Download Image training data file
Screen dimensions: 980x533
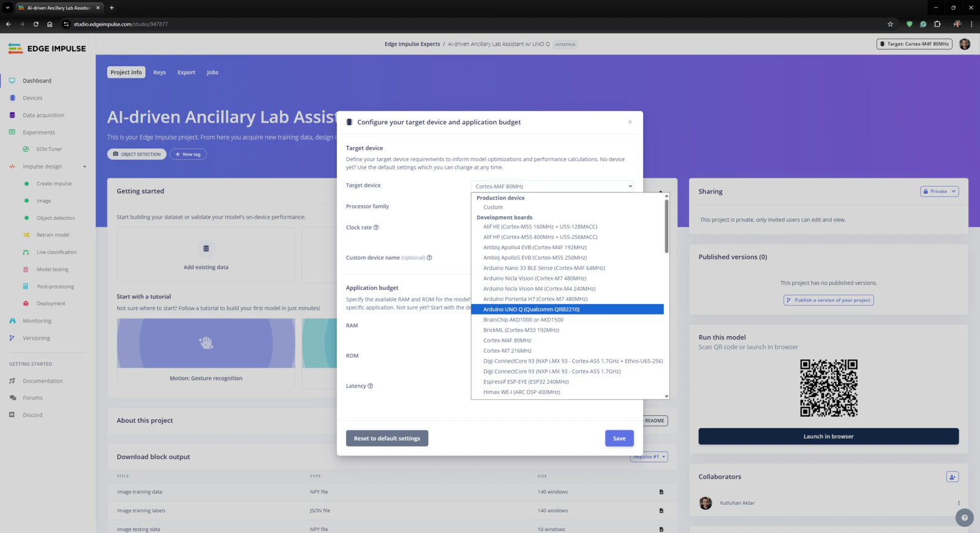tap(661, 492)
